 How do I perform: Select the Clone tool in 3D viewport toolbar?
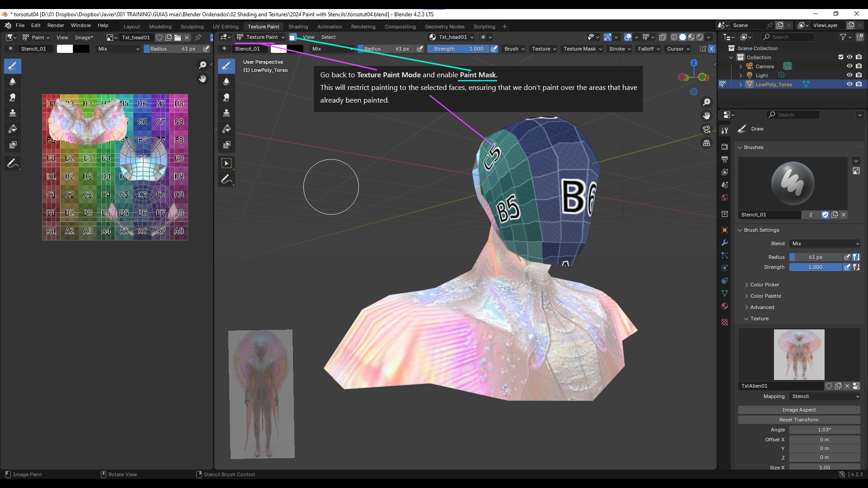[226, 113]
